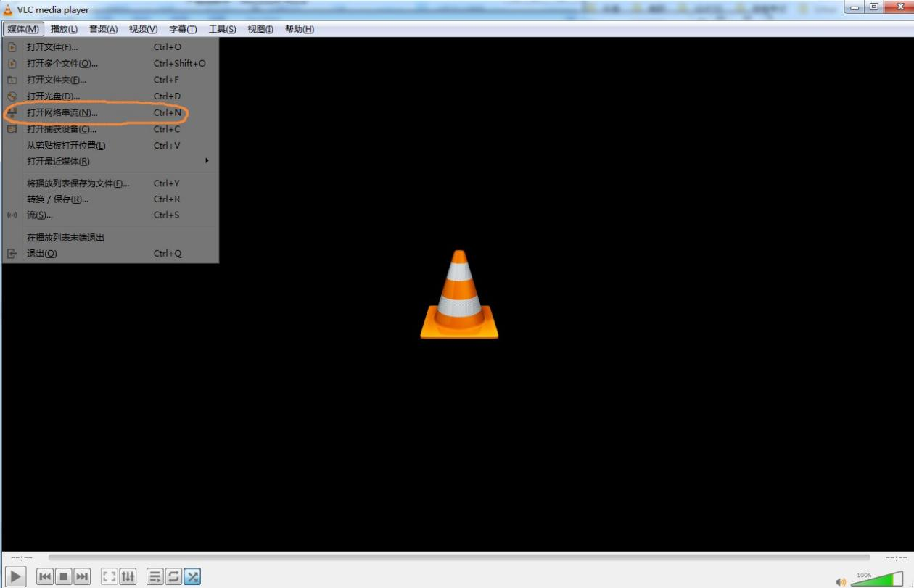Toggle 在播放列表末端退出 option
Image resolution: width=914 pixels, height=588 pixels.
pyautogui.click(x=110, y=238)
